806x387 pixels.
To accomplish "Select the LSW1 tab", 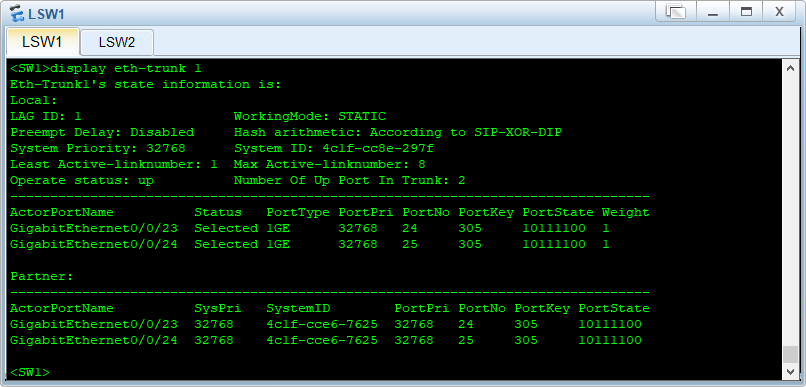I will [x=42, y=42].
